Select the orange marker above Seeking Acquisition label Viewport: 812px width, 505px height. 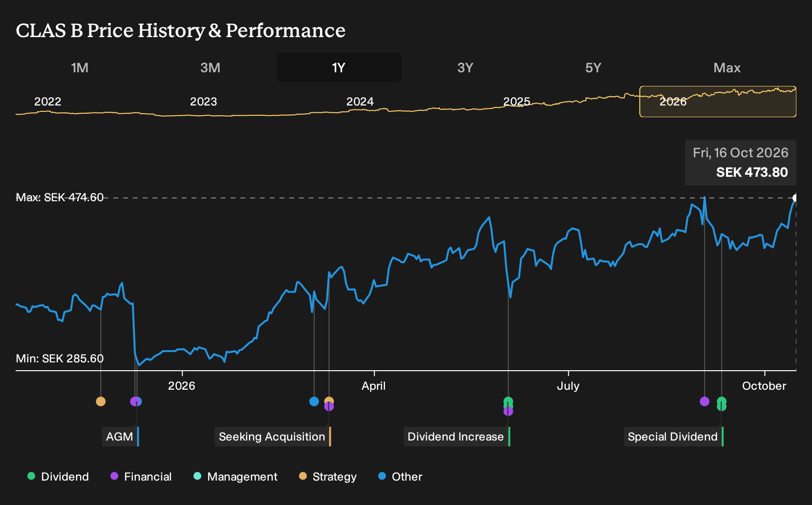click(329, 401)
